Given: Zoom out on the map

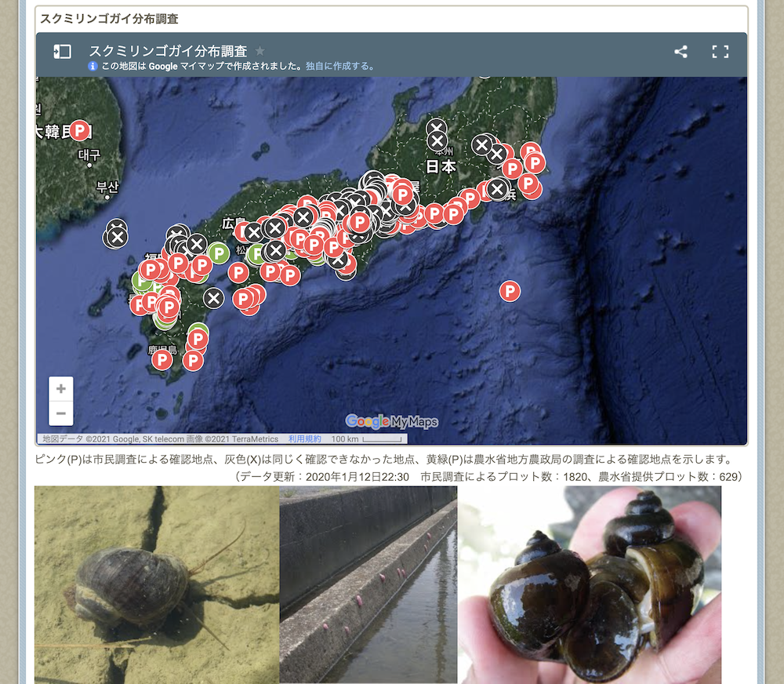Looking at the screenshot, I should tap(60, 413).
